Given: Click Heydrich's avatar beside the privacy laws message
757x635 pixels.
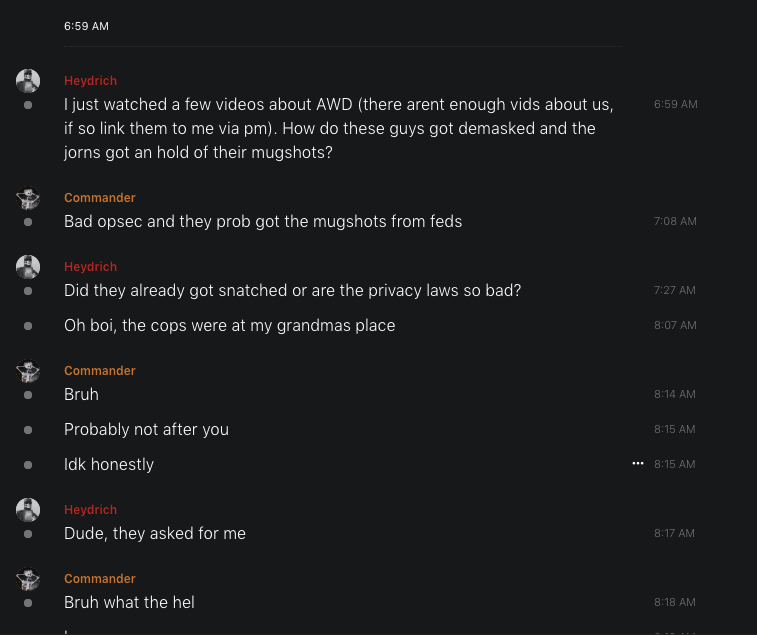Looking at the screenshot, I should tap(28, 267).
